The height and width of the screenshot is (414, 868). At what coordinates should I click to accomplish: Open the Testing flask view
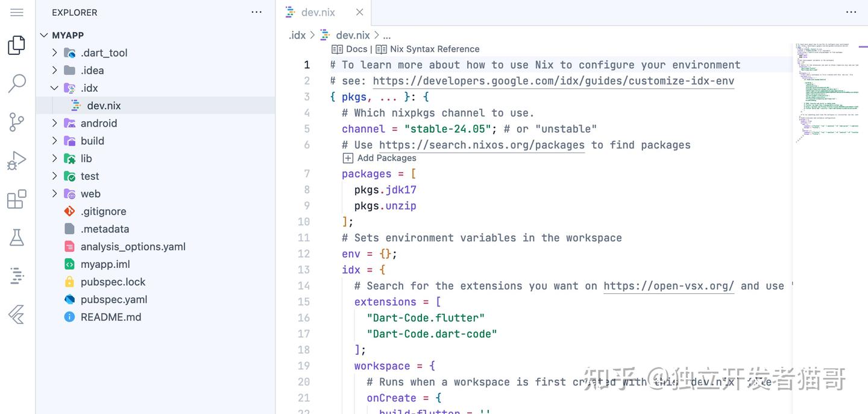pos(17,238)
